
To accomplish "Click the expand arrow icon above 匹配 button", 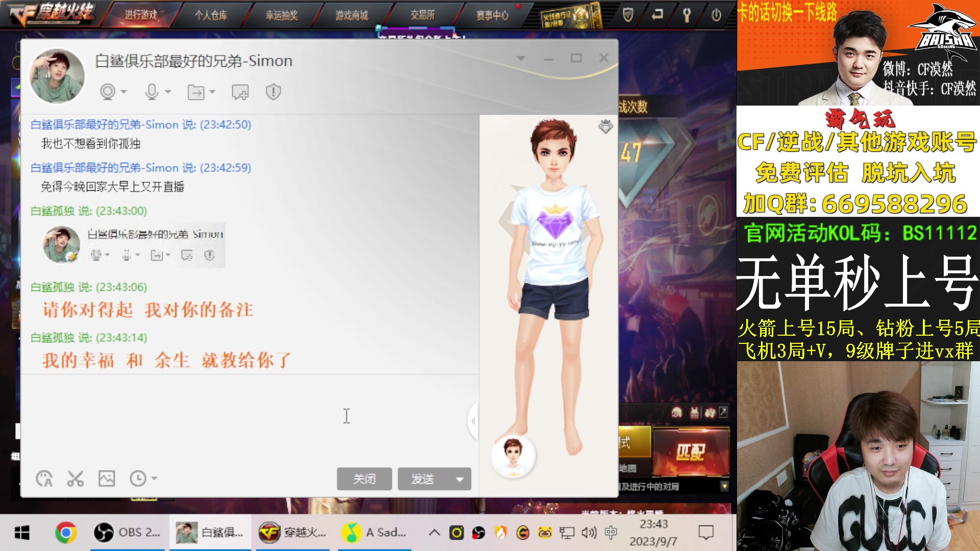I will (723, 412).
